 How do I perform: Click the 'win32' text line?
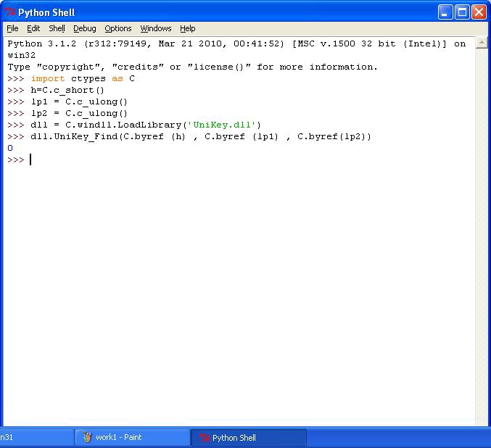click(x=22, y=55)
